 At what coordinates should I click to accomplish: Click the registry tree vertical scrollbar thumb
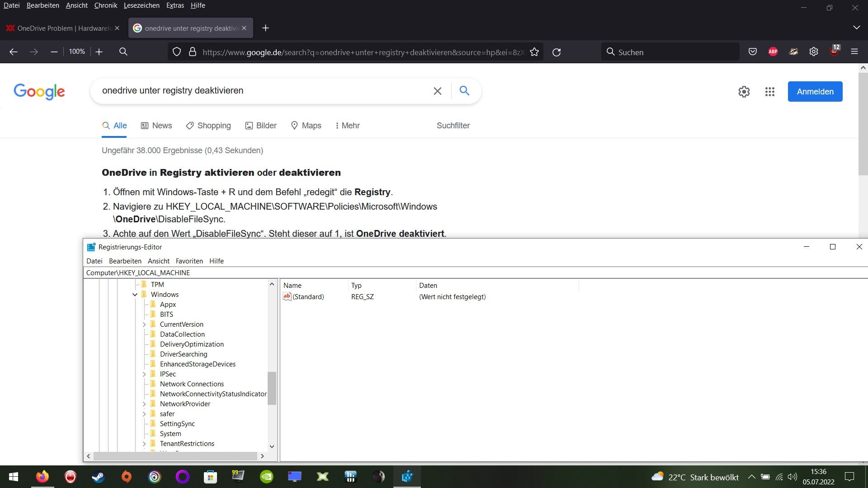[272, 388]
